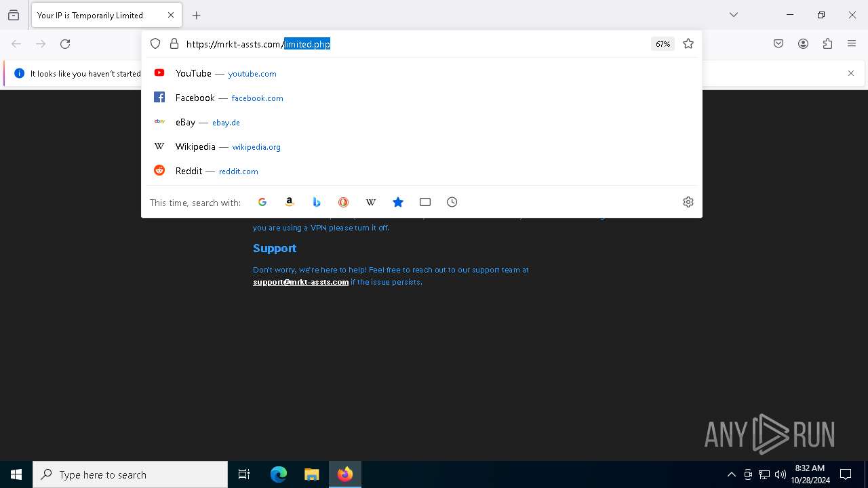
Task: Select the Reddit suggestion
Action: [x=422, y=171]
